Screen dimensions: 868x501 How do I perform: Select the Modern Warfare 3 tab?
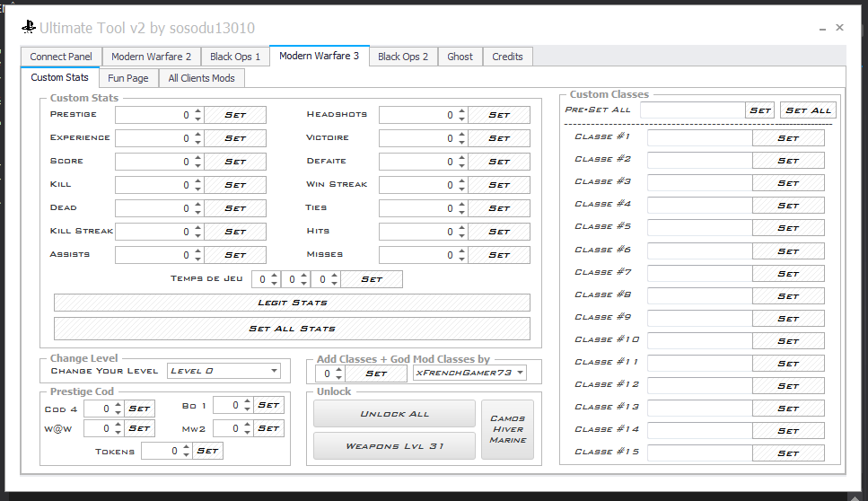[319, 56]
